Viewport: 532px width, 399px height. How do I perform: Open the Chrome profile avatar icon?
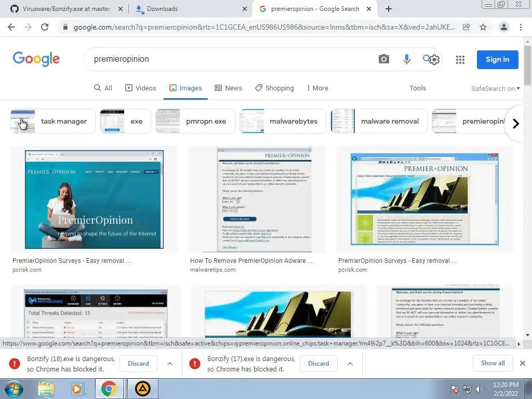click(504, 27)
